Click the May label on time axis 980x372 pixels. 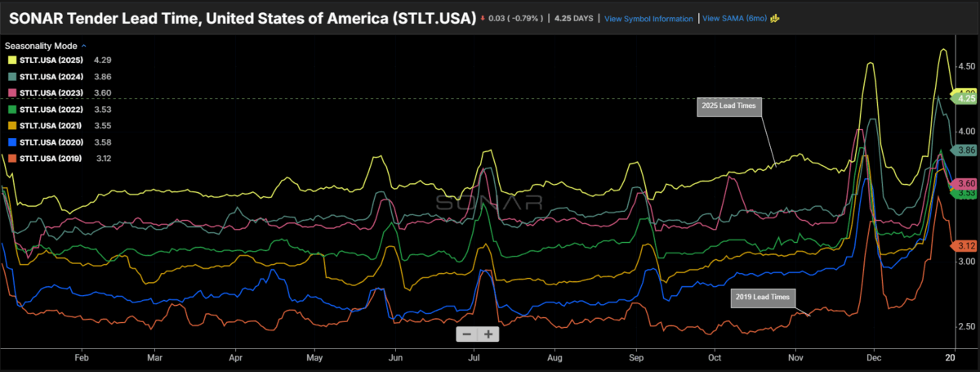click(x=315, y=357)
